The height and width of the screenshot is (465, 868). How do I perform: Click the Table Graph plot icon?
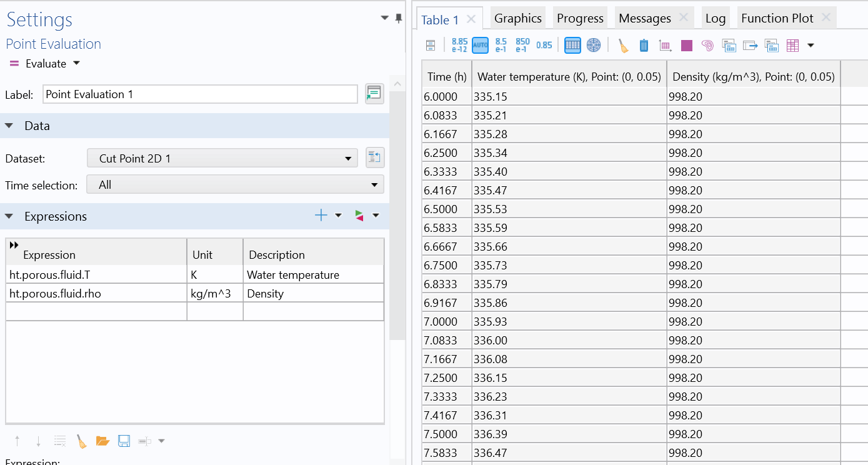(665, 46)
